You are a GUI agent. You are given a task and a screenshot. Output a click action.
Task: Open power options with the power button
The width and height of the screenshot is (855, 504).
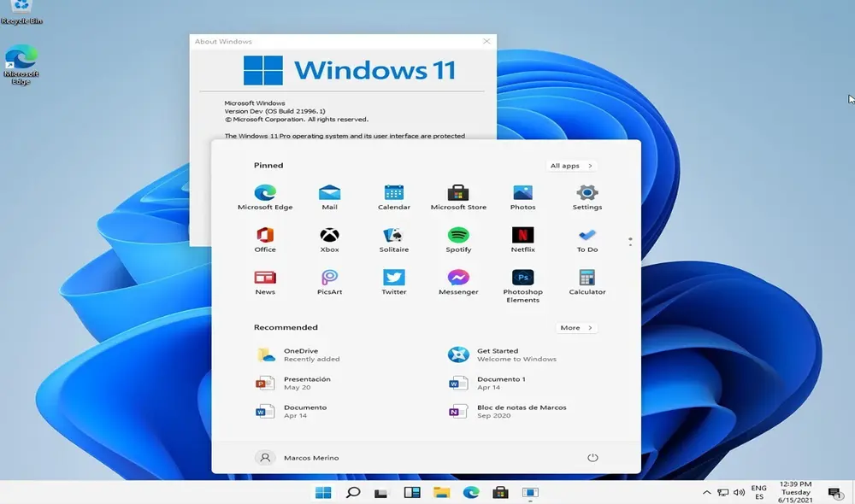[x=593, y=457]
